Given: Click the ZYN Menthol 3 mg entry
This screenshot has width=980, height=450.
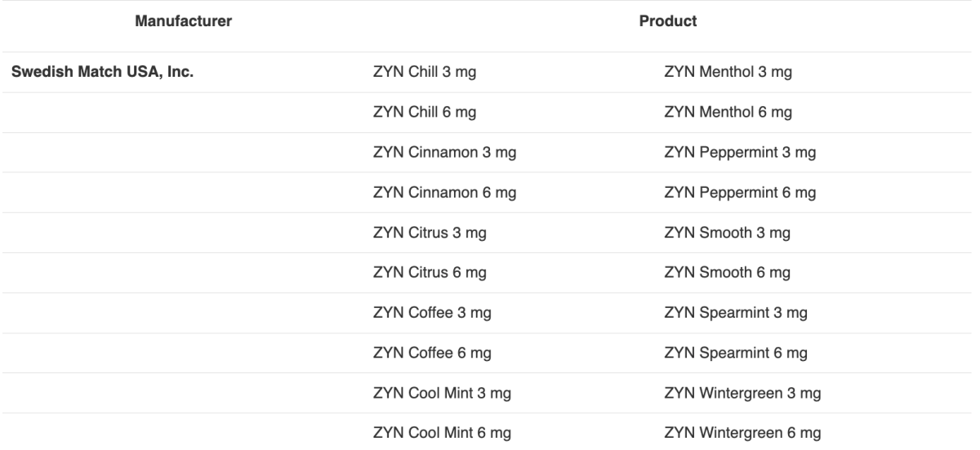Looking at the screenshot, I should coord(728,73).
